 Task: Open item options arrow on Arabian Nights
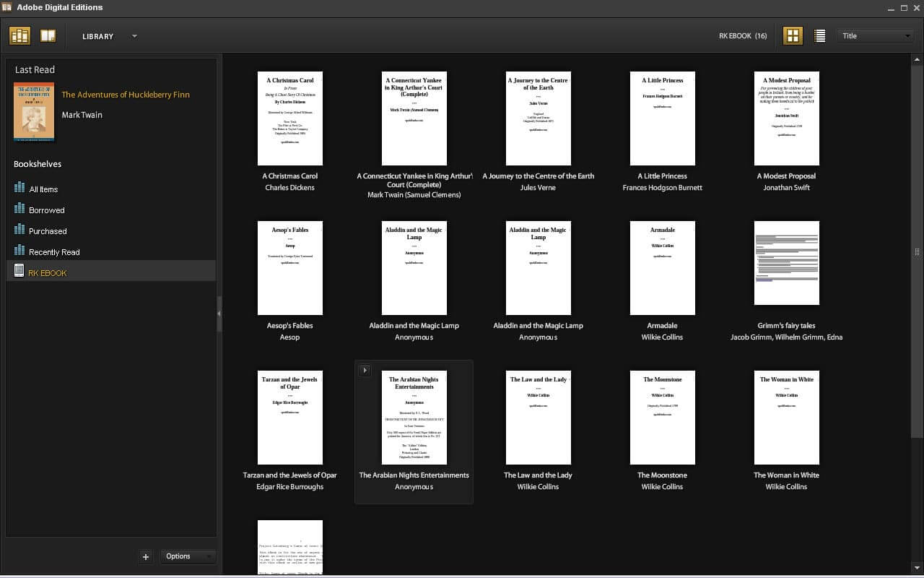pyautogui.click(x=365, y=370)
